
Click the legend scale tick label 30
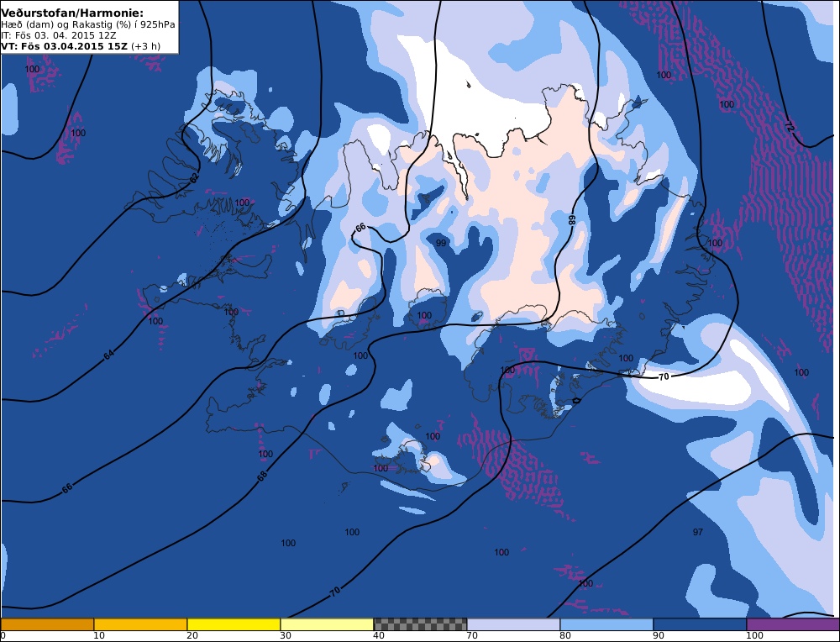286,635
